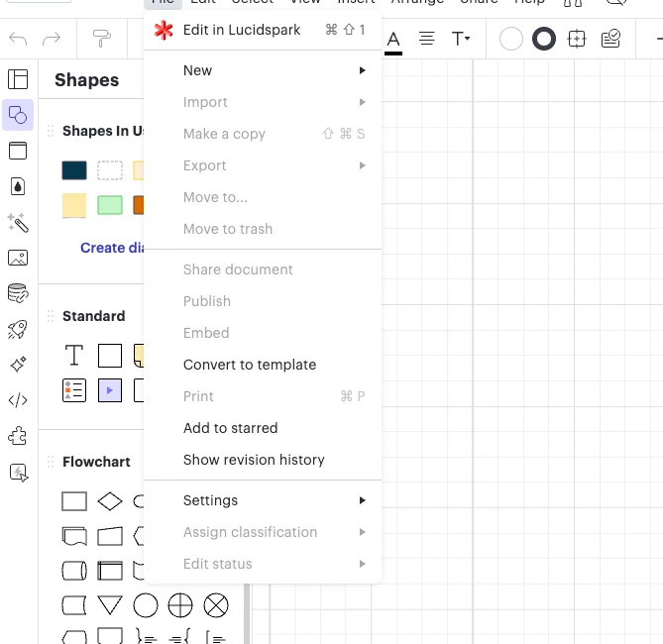Pick the line color dark ring
The width and height of the screenshot is (663, 644).
click(544, 39)
